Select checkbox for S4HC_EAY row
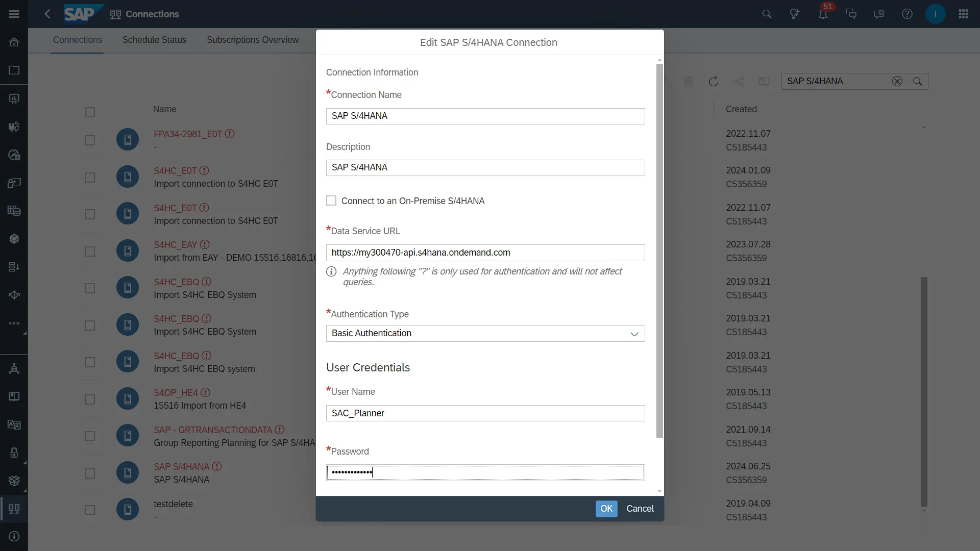Viewport: 980px width, 551px height. point(90,252)
